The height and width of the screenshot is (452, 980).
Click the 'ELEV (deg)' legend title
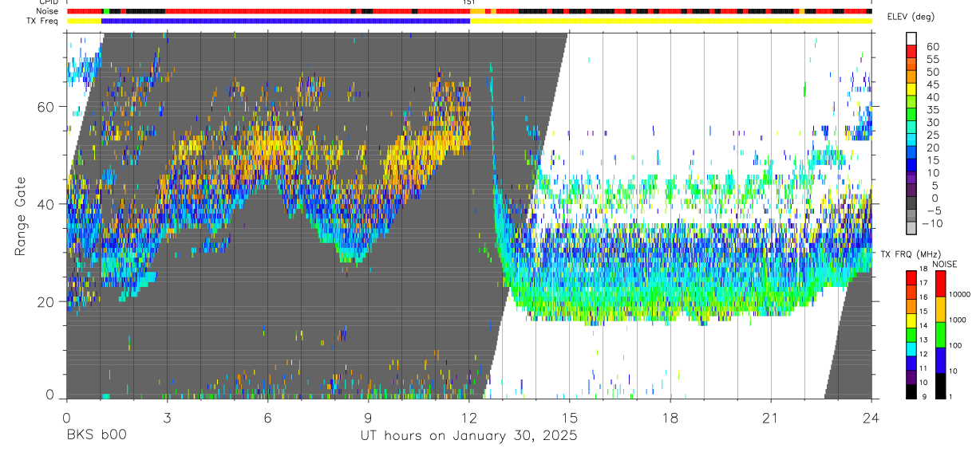(x=911, y=17)
